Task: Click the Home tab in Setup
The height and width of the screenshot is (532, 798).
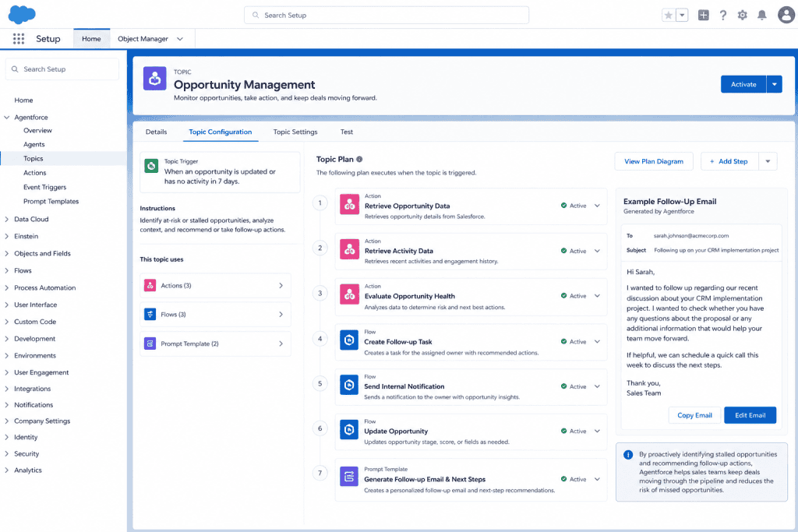Action: (92, 39)
